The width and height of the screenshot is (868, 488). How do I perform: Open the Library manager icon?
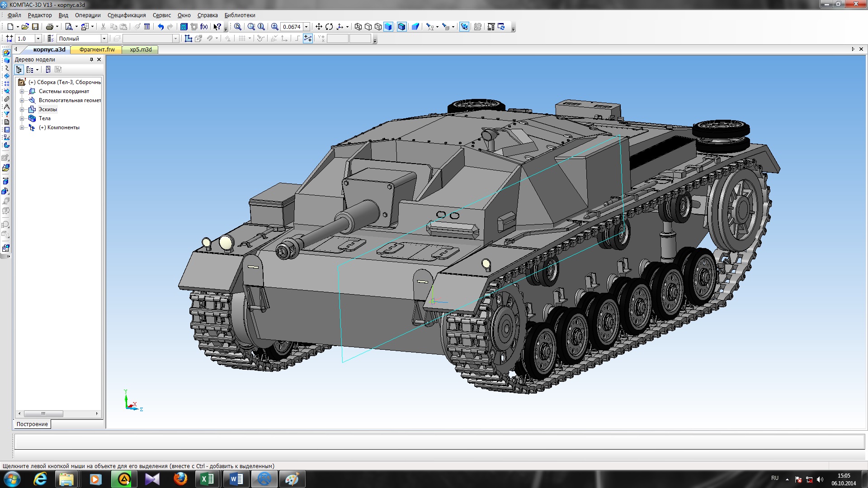pos(184,27)
